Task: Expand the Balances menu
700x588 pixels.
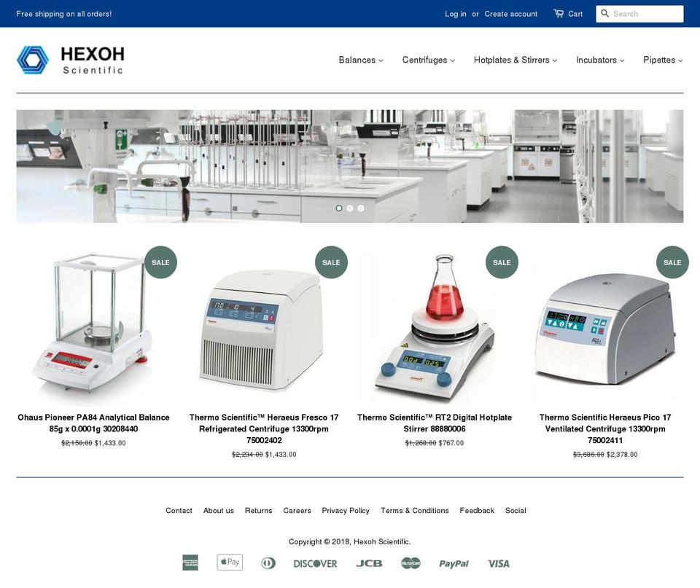Action: (x=361, y=60)
